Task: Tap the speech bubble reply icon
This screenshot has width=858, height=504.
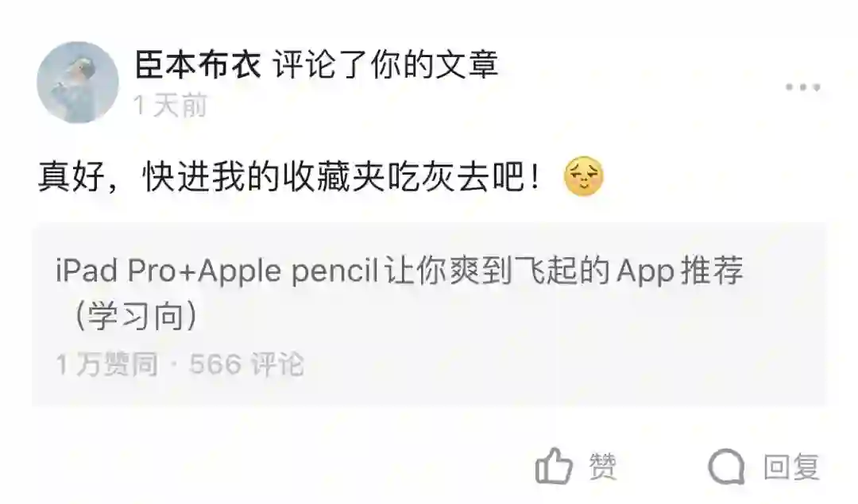Action: 726,466
